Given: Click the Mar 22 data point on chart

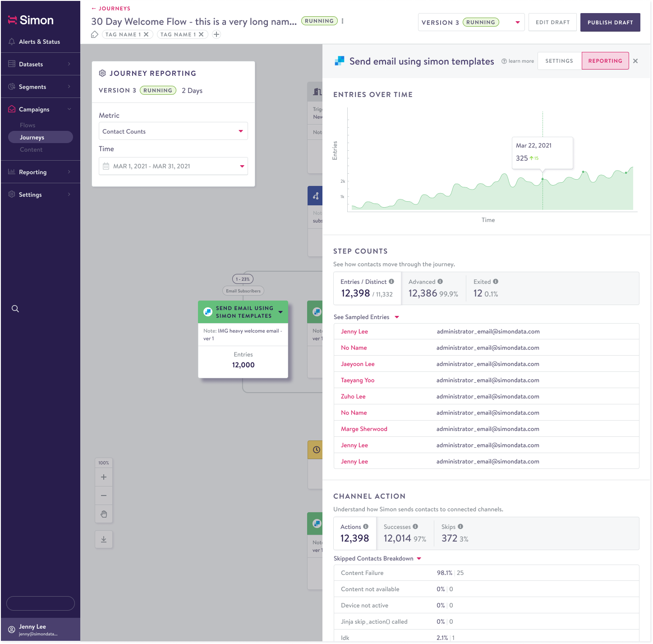Looking at the screenshot, I should click(543, 179).
